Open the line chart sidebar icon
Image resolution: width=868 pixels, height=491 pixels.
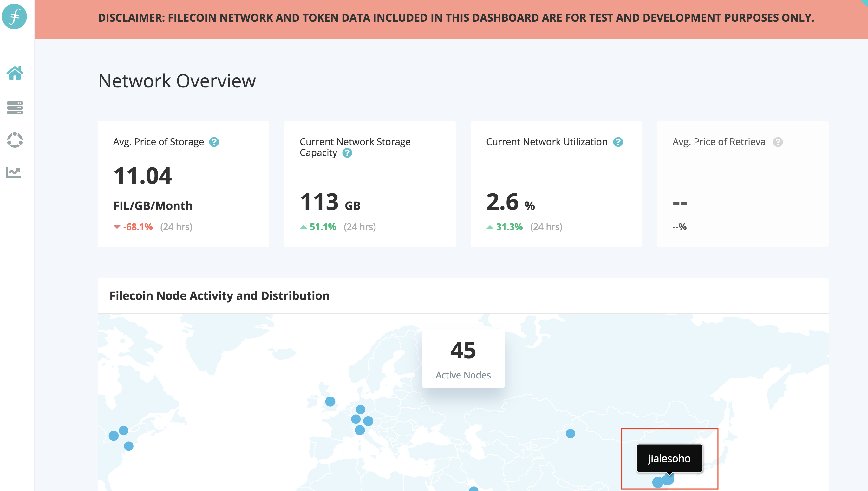[14, 172]
